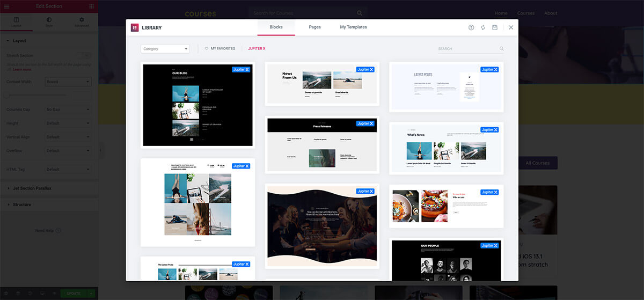Click the JUPITER X filter link

(x=257, y=49)
